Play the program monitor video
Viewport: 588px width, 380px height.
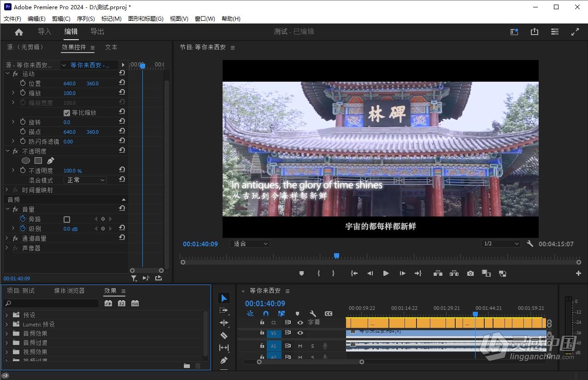(386, 273)
